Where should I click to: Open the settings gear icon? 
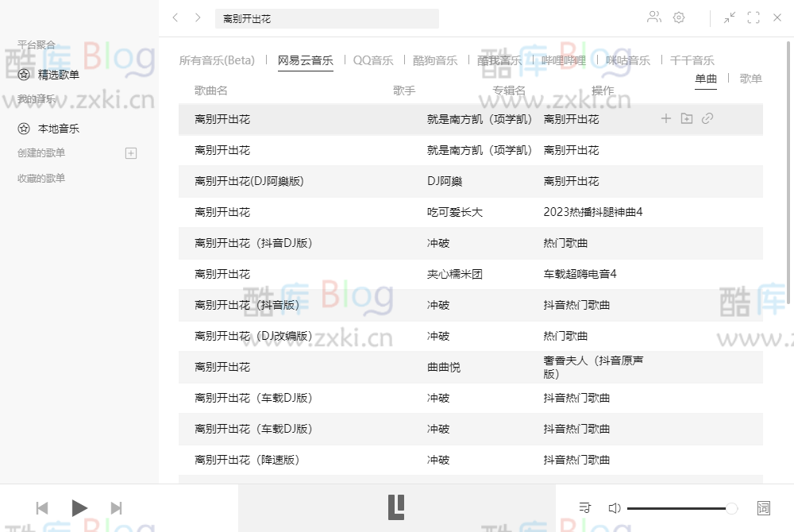coord(680,17)
